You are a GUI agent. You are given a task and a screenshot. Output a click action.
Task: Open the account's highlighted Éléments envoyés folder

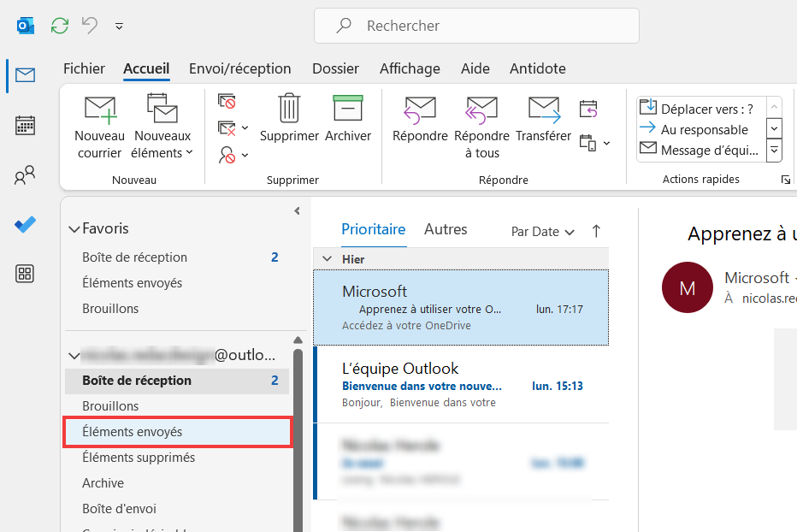(x=177, y=432)
